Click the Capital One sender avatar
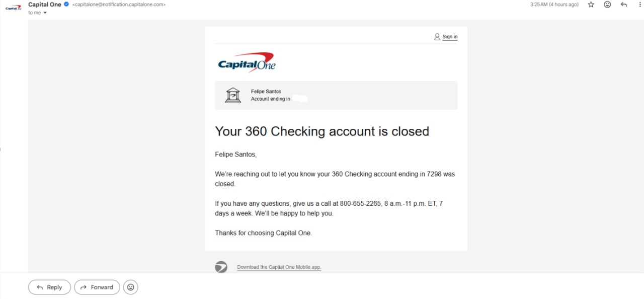Viewport: 644px width, 299px height. tap(14, 8)
